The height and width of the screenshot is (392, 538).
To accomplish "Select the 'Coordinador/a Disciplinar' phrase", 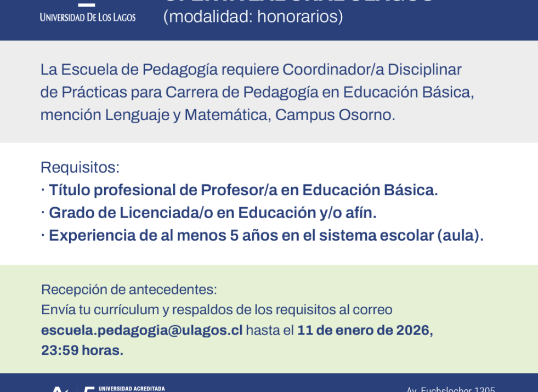I will point(372,70).
